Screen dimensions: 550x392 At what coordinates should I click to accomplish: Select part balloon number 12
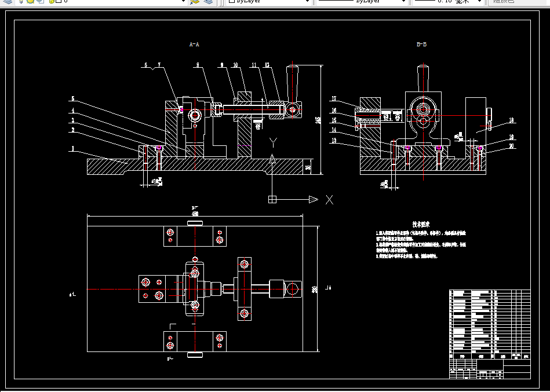coord(267,65)
